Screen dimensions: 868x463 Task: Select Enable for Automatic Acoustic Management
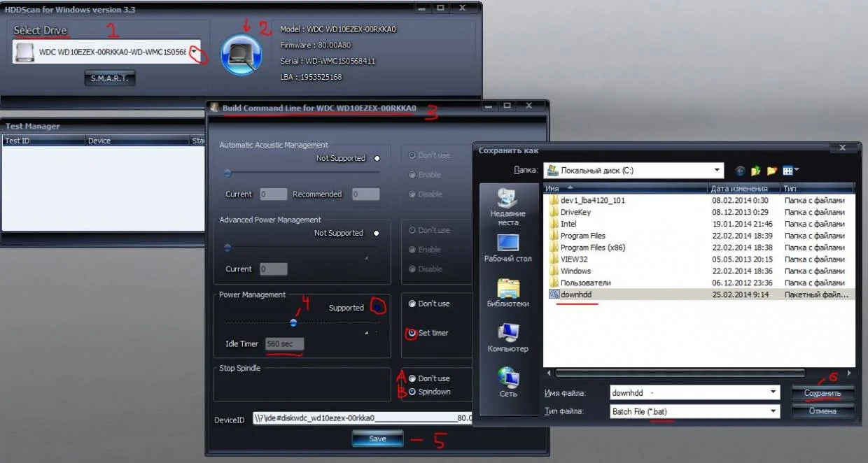412,175
